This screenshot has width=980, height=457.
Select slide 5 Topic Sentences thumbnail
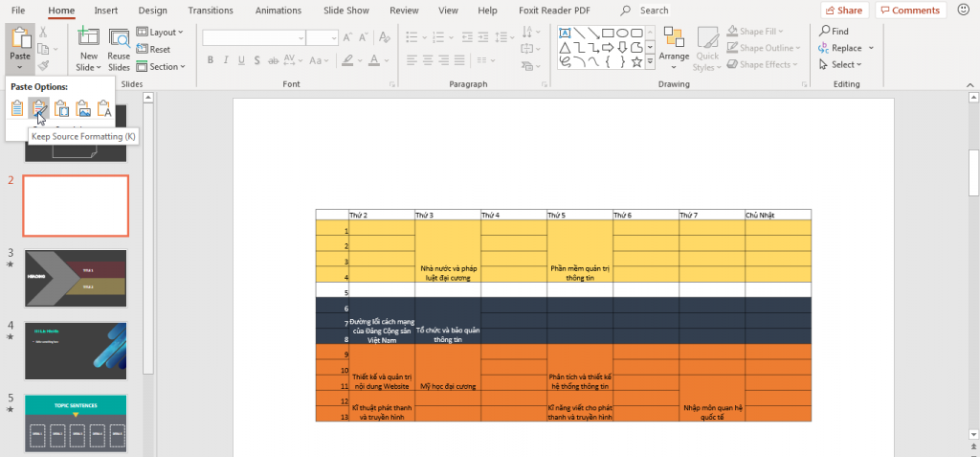tap(76, 423)
